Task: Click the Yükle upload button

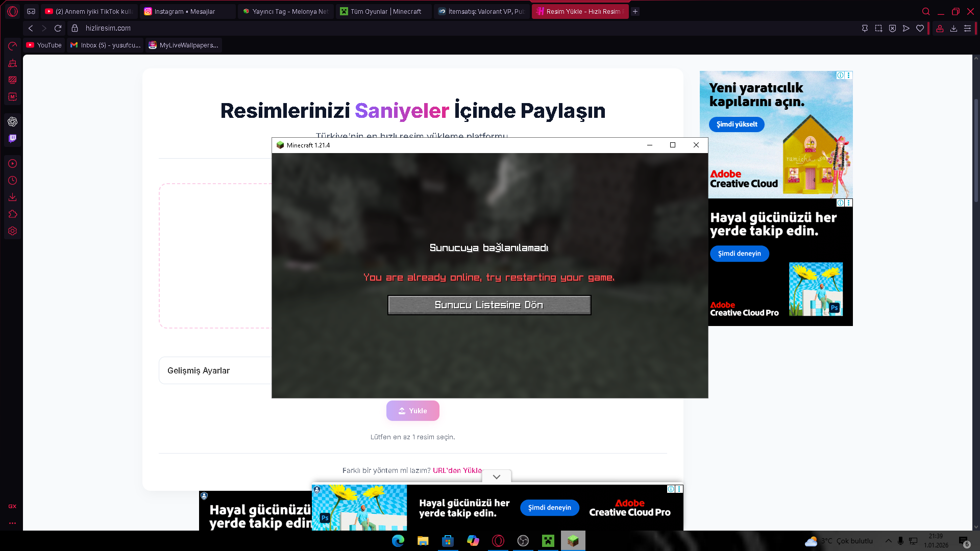Action: (x=413, y=411)
